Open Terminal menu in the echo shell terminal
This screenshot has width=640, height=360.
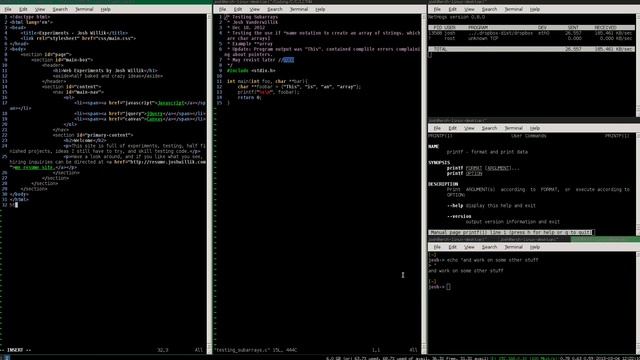[513, 247]
